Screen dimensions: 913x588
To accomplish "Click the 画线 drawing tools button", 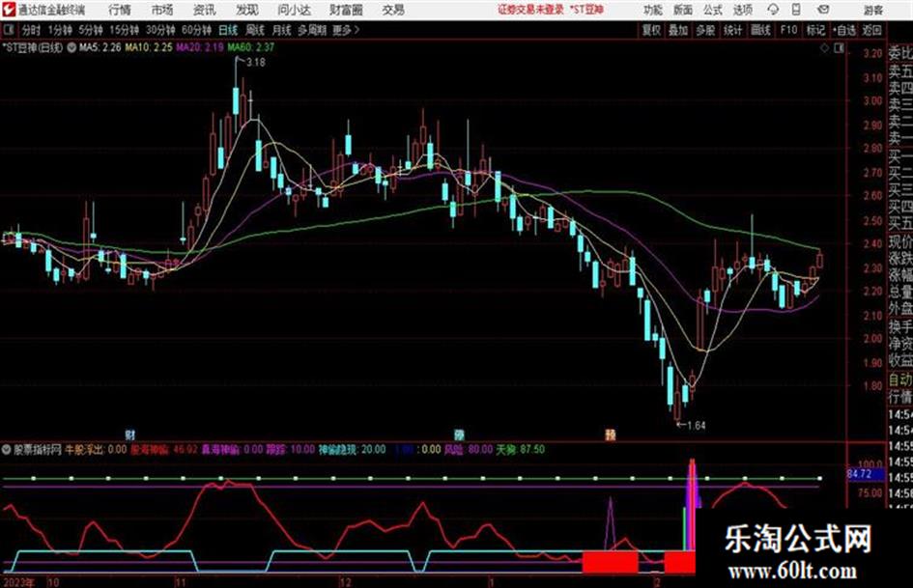I will pyautogui.click(x=760, y=30).
